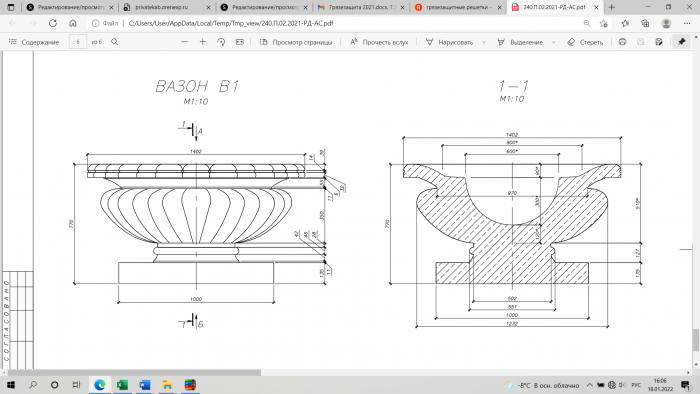Open the PDF search magnifier
The width and height of the screenshot is (700, 394).
point(115,42)
